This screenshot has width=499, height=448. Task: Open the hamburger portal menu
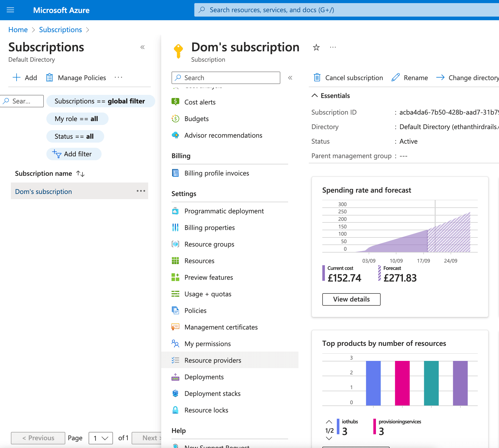pyautogui.click(x=10, y=10)
